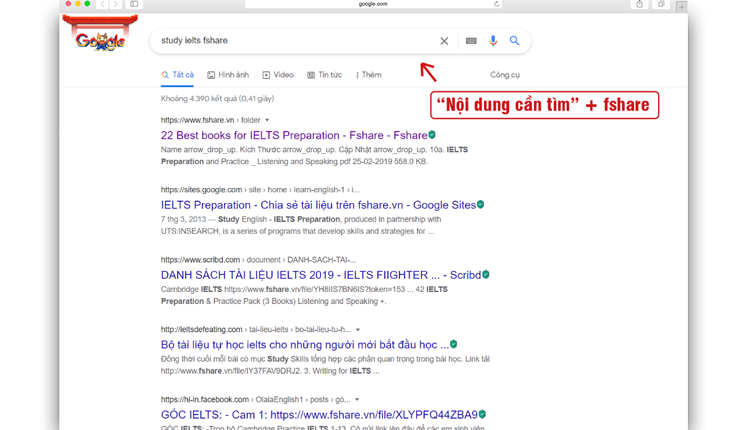This screenshot has height=430, width=750.
Task: Open the 'Tin tức' tab
Action: click(x=325, y=75)
